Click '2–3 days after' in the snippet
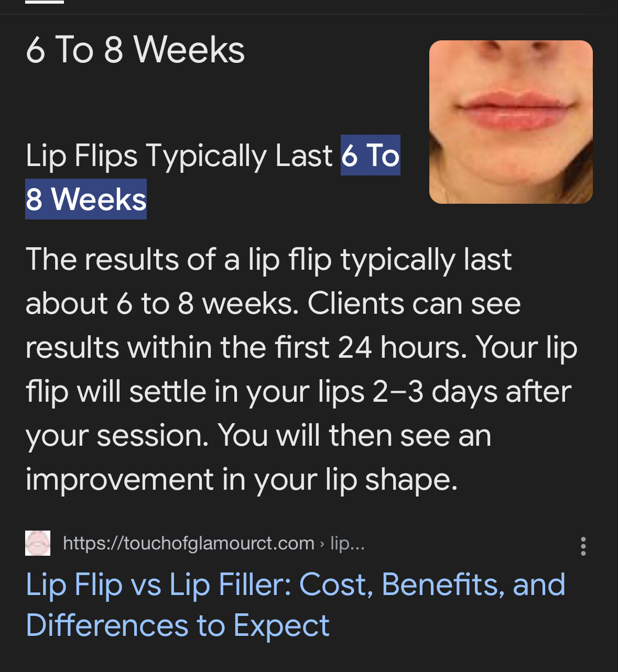This screenshot has width=618, height=672. coord(472,391)
